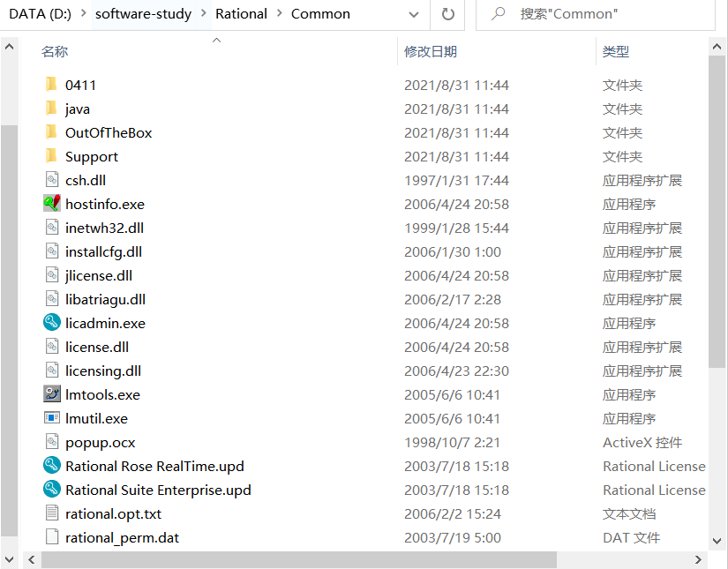Screen dimensions: 728x569
Task: Click the horizontal scroll left arrow
Action: click(x=32, y=559)
